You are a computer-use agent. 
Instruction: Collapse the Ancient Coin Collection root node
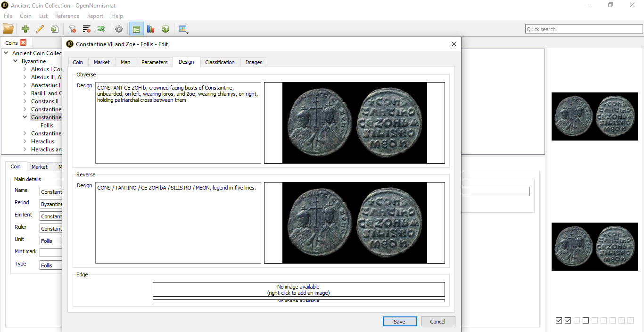[x=6, y=53]
